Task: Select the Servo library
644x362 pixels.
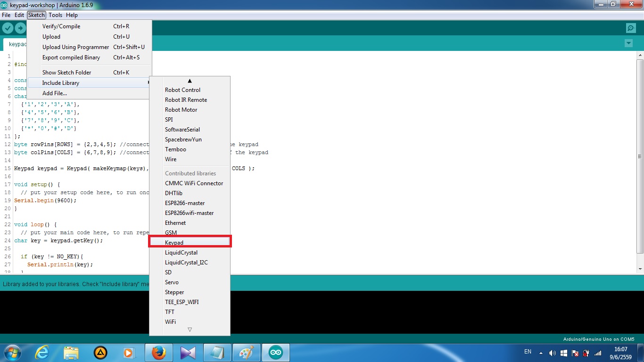Action: click(171, 282)
